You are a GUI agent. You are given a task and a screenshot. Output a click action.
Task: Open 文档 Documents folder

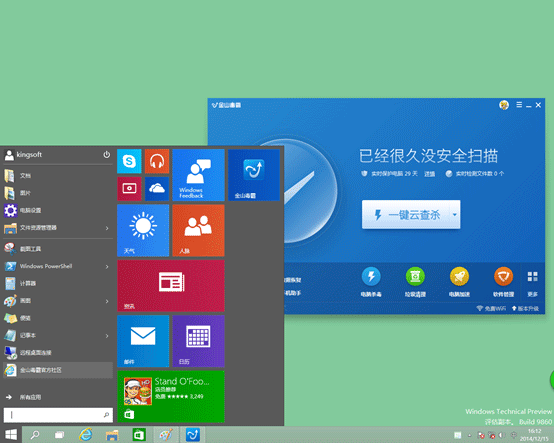pyautogui.click(x=58, y=176)
